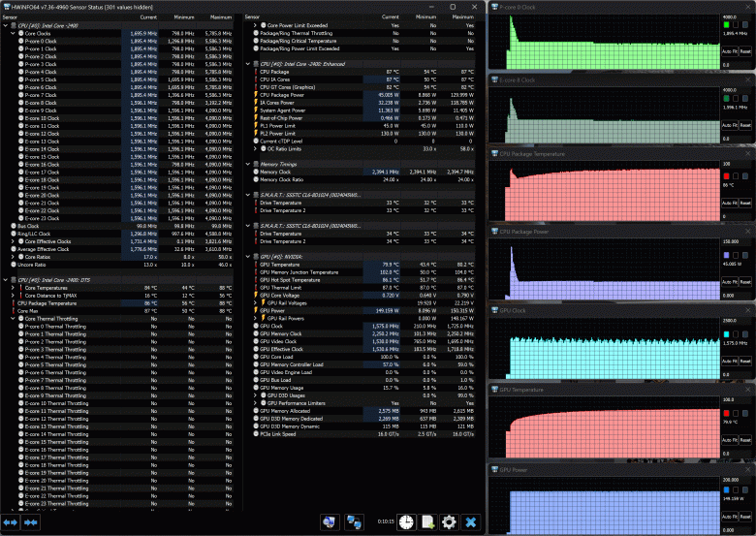Expand the Core Ratios group
756x536 pixels.
(13, 257)
